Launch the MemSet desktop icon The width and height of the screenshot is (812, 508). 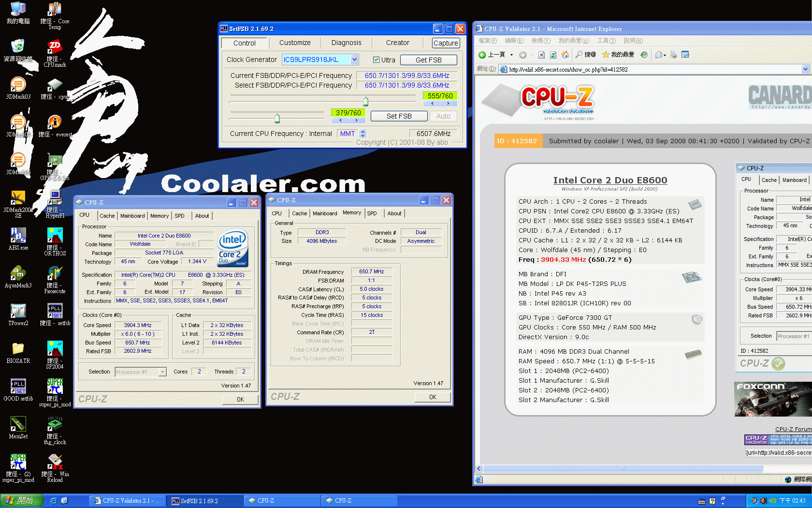[x=18, y=428]
